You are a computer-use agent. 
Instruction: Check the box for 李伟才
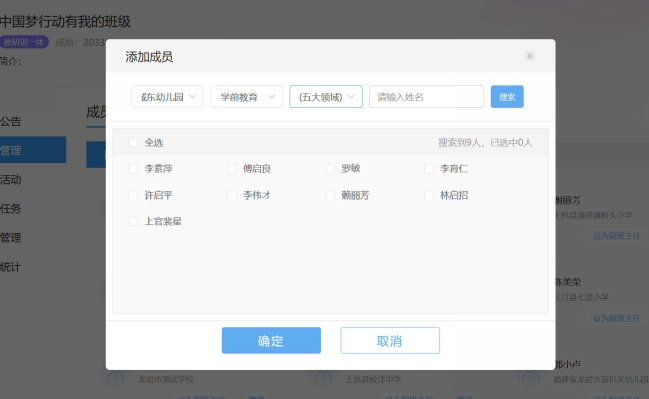232,195
